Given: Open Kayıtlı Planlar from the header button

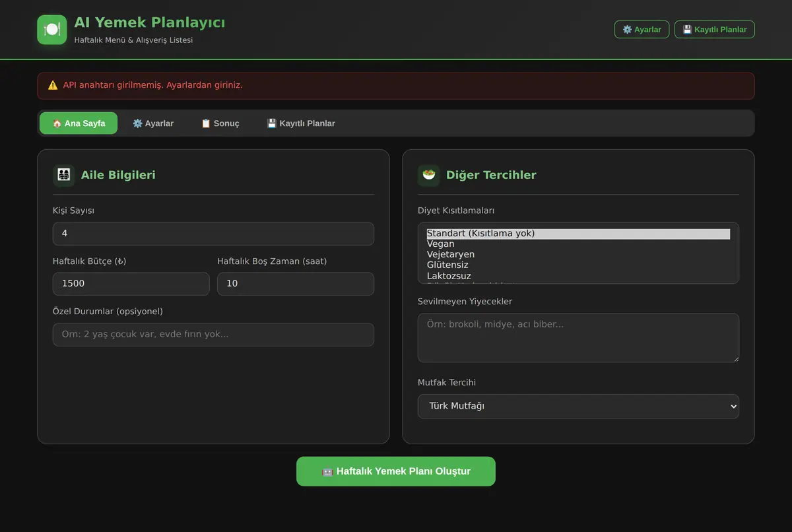Looking at the screenshot, I should (714, 30).
